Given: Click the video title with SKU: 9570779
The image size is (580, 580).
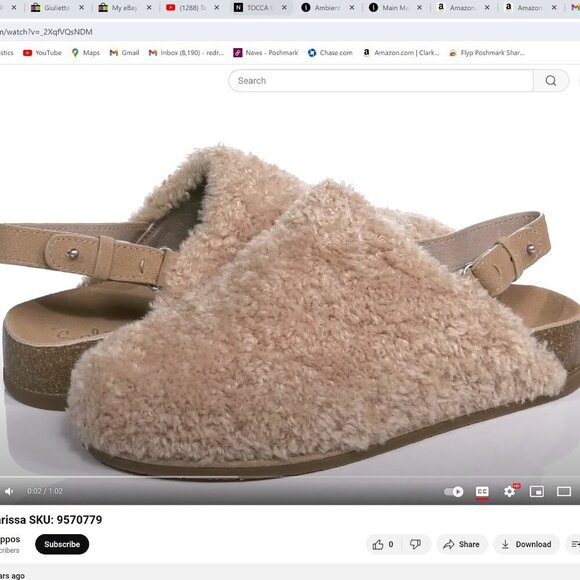Looking at the screenshot, I should pos(51,520).
